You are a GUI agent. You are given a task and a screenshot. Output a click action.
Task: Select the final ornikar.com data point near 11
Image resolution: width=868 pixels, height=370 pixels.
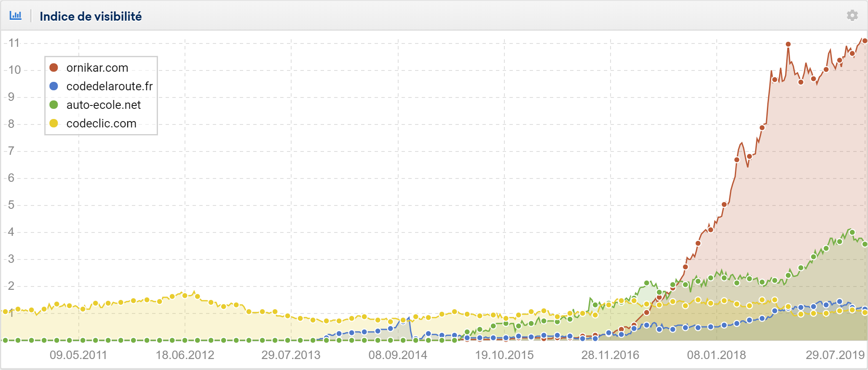click(865, 41)
